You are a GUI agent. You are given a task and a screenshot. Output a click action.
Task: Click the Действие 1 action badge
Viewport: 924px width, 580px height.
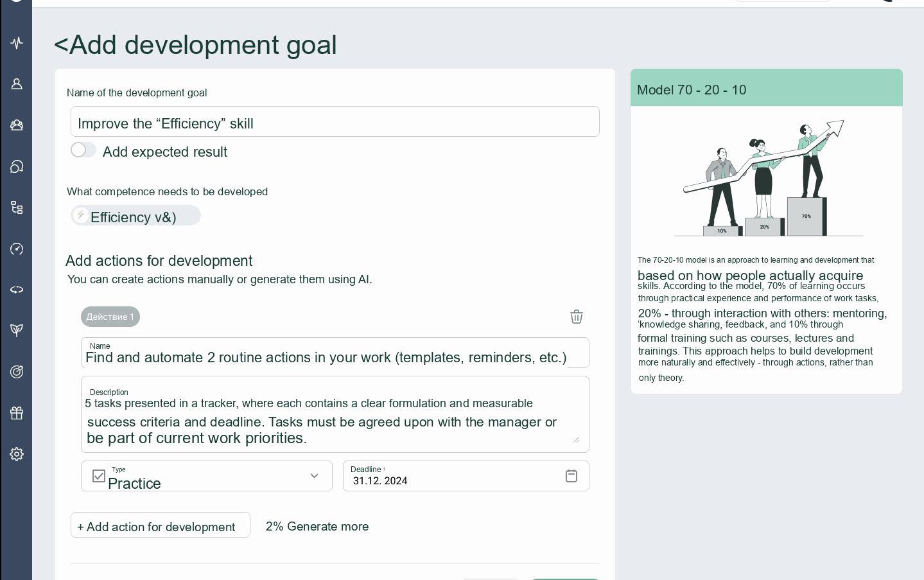(x=110, y=317)
